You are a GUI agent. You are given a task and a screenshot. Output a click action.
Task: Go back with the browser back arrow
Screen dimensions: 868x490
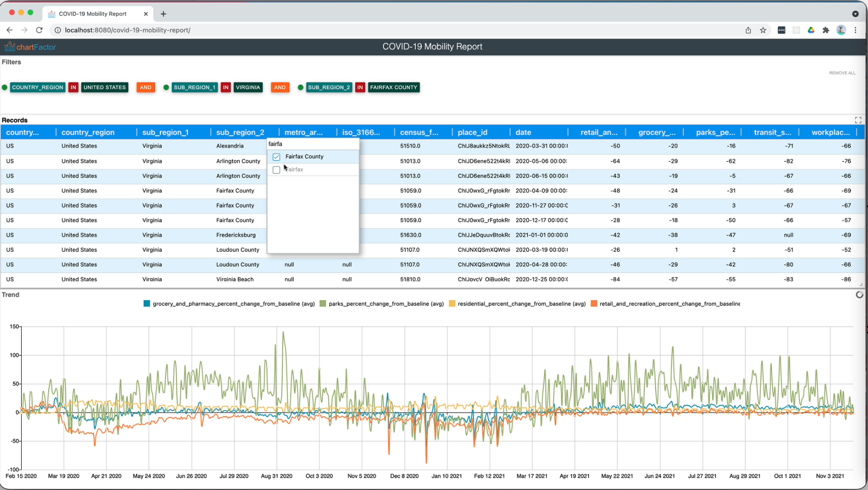pyautogui.click(x=10, y=30)
